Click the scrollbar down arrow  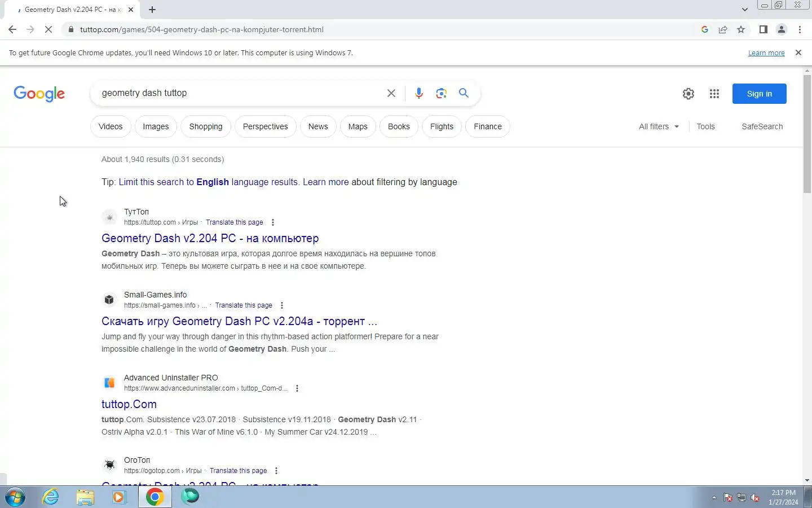pos(807,480)
